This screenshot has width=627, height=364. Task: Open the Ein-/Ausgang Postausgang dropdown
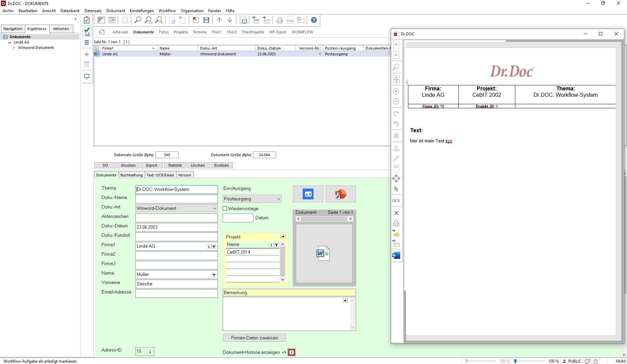coord(278,199)
